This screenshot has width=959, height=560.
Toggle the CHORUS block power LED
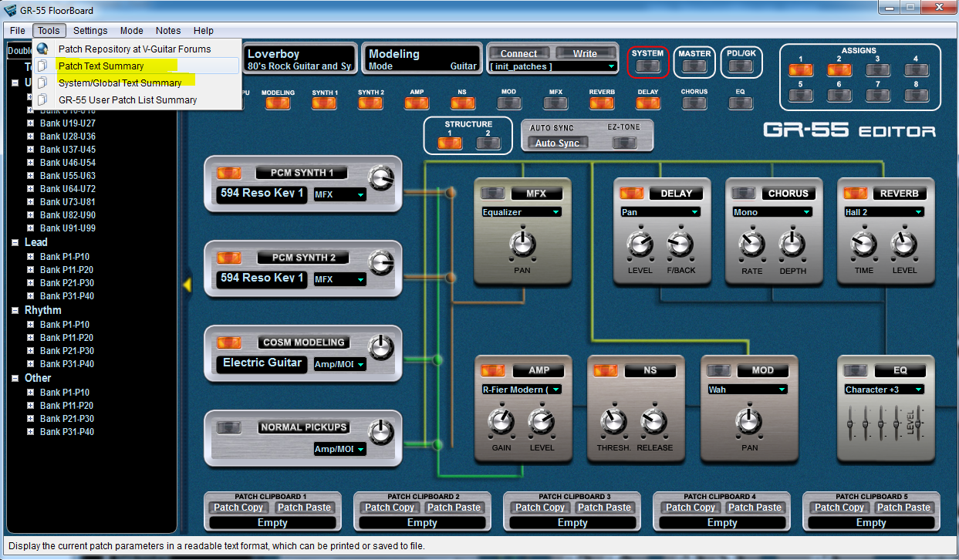click(744, 193)
